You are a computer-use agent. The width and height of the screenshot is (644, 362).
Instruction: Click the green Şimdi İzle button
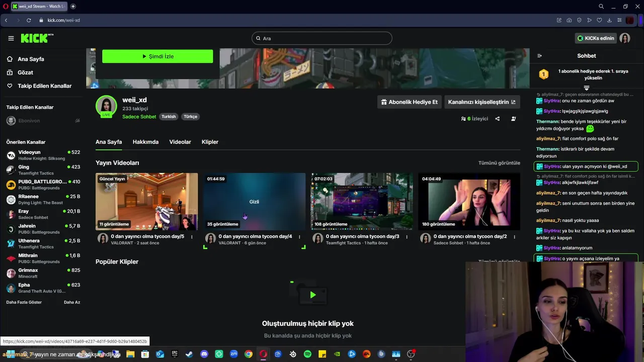157,56
